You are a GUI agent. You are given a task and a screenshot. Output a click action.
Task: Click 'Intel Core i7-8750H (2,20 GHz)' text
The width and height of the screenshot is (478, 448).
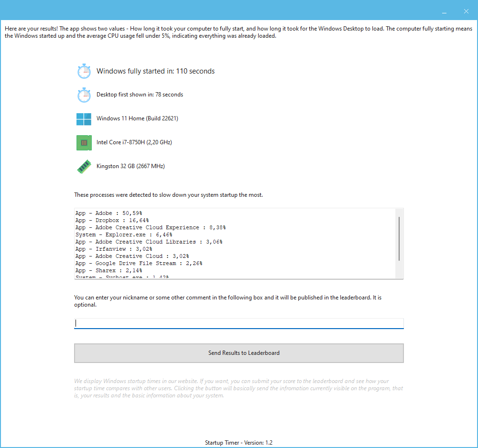[x=134, y=142]
